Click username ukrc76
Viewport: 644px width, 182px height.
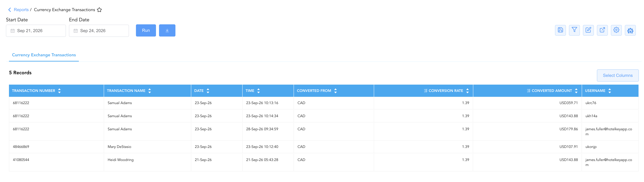pos(591,103)
